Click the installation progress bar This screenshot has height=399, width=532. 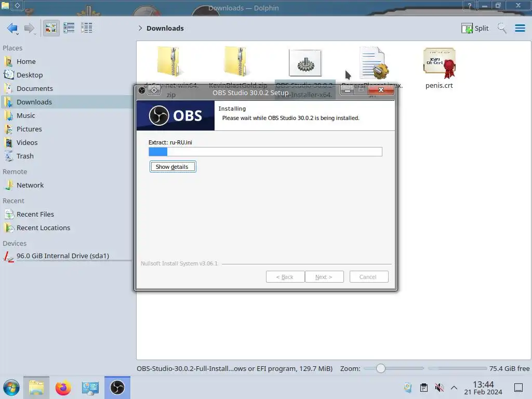coord(265,152)
